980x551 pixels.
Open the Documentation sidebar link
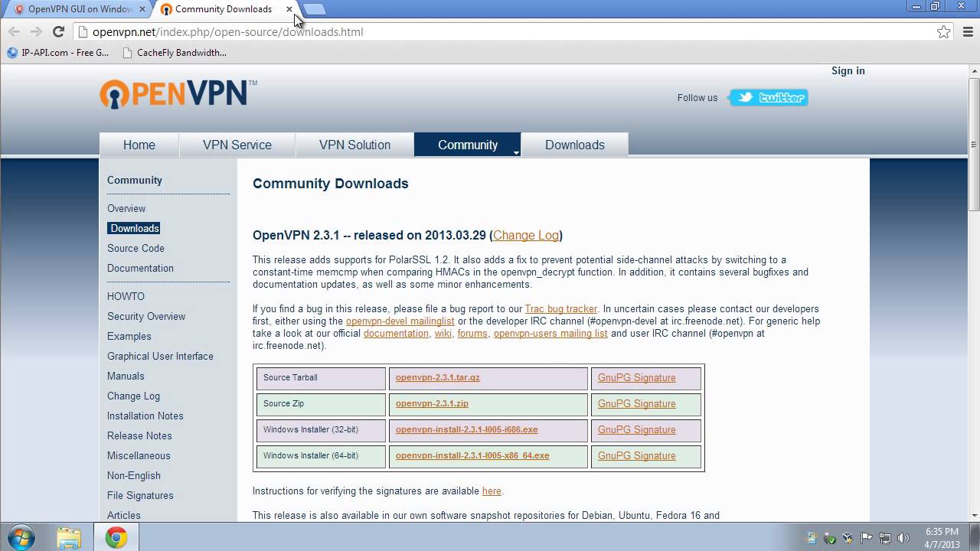(x=140, y=268)
